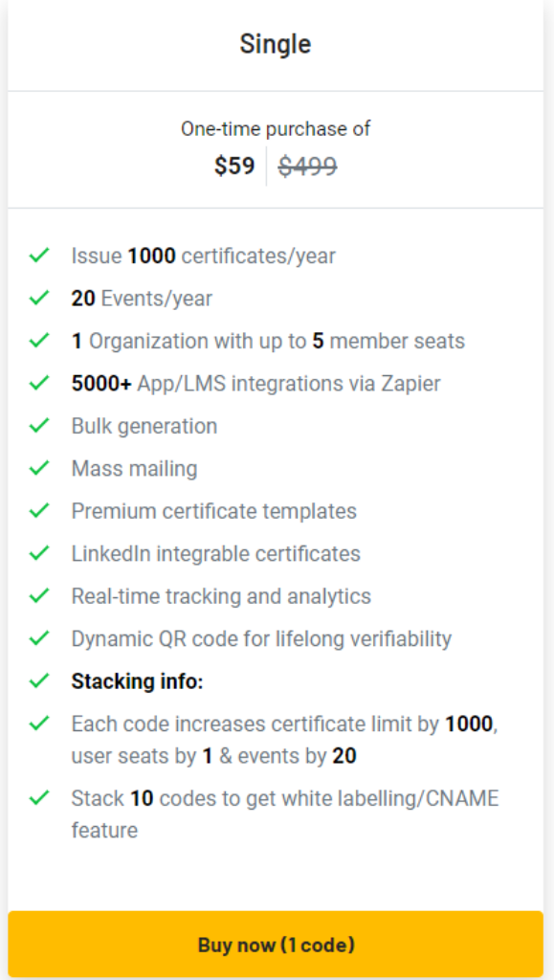Click checkmark next to Mass mailing
Image resolution: width=554 pixels, height=980 pixels.
tap(39, 467)
